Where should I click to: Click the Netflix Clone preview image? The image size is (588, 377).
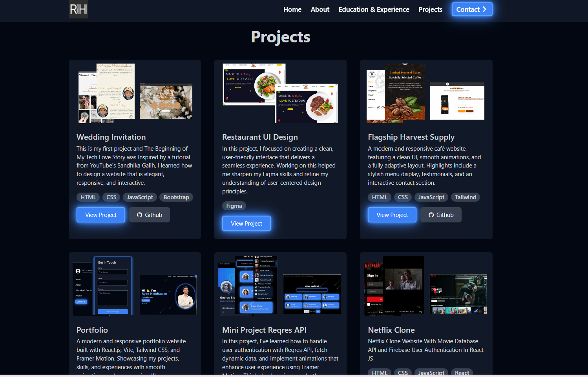click(x=426, y=286)
